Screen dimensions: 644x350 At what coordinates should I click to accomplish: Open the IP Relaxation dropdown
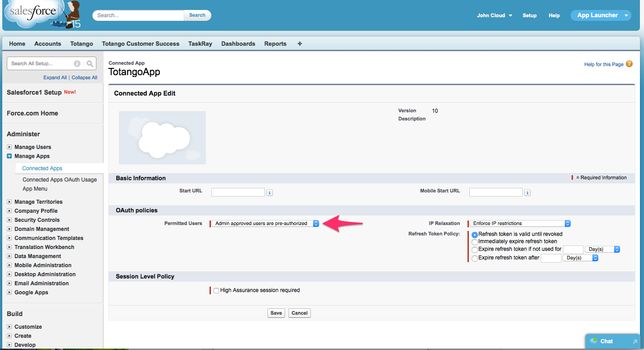520,223
